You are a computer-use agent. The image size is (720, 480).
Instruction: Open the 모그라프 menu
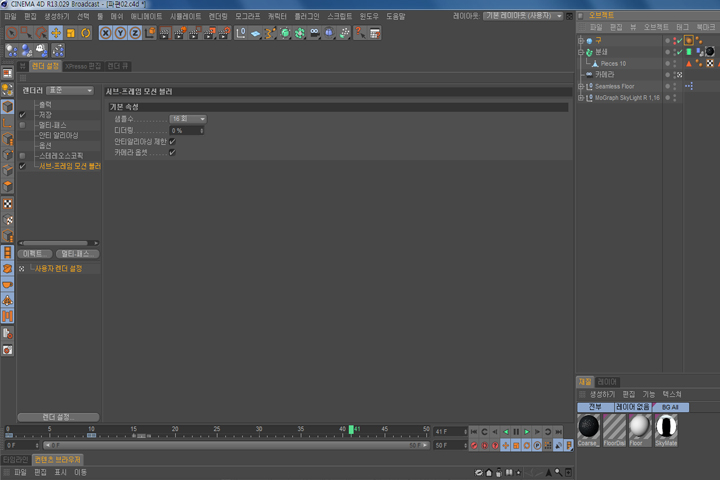tap(248, 16)
